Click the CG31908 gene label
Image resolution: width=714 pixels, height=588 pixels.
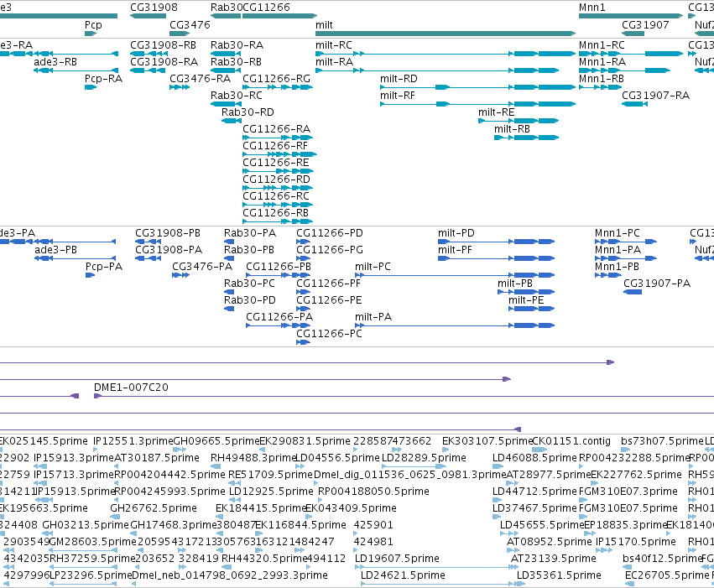click(154, 8)
